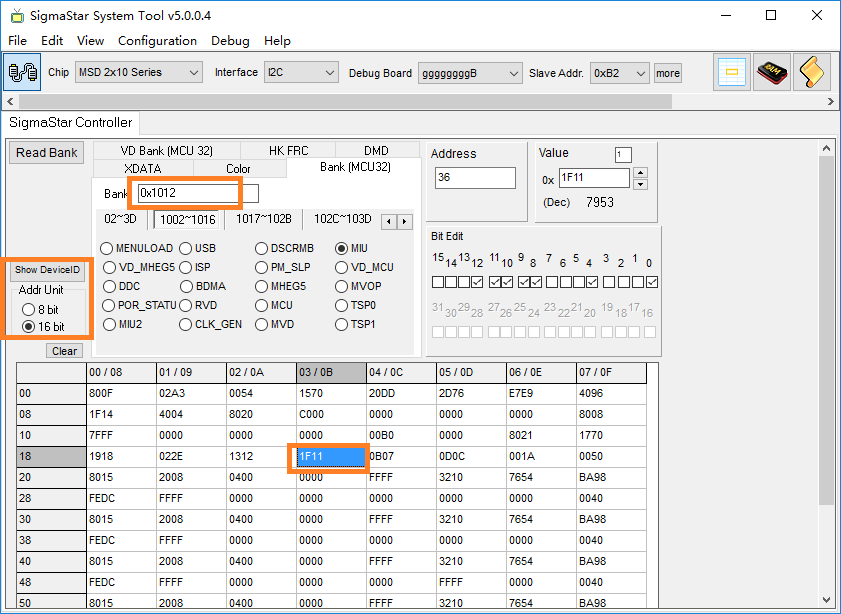
Task: Click the yellow panel layout toolbar icon
Action: tap(733, 72)
